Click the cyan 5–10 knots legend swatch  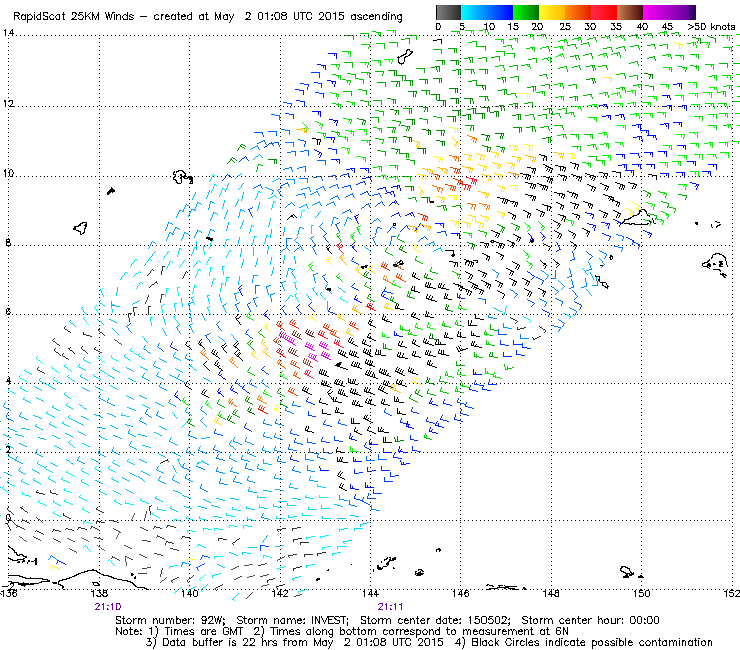click(474, 12)
